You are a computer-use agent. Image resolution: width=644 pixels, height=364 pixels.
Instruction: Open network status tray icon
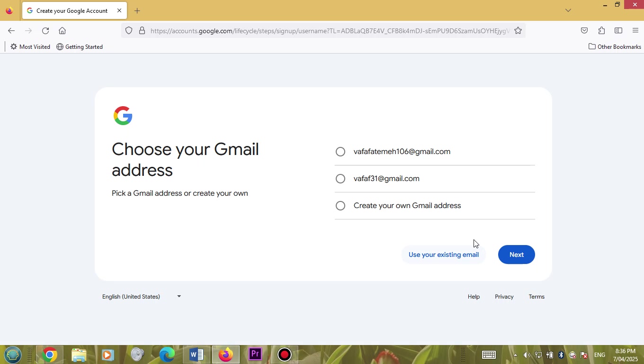(538, 355)
